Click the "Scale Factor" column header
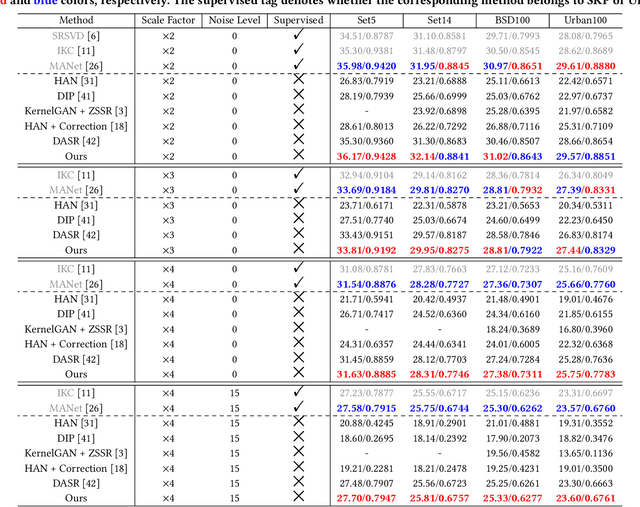This screenshot has width=640, height=507. pos(168,20)
